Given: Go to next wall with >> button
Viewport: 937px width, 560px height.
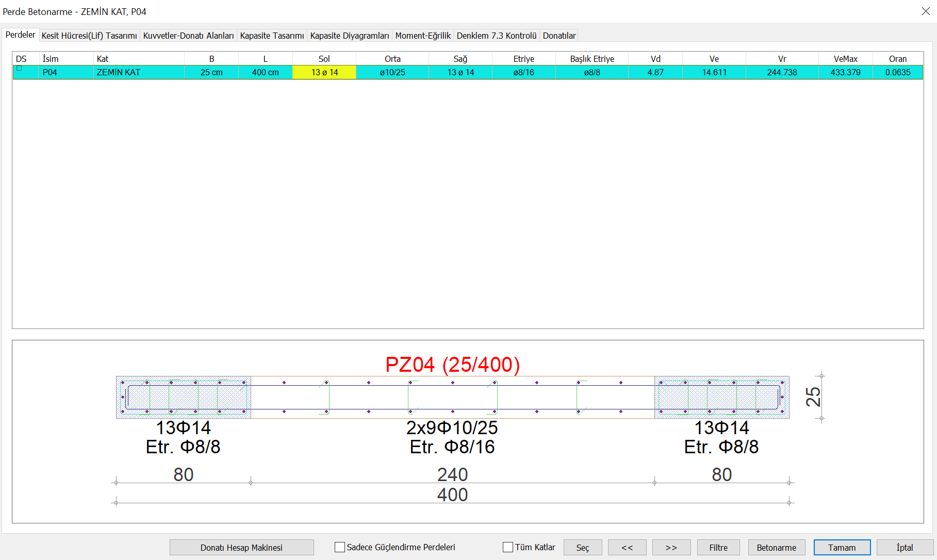Looking at the screenshot, I should click(x=671, y=548).
